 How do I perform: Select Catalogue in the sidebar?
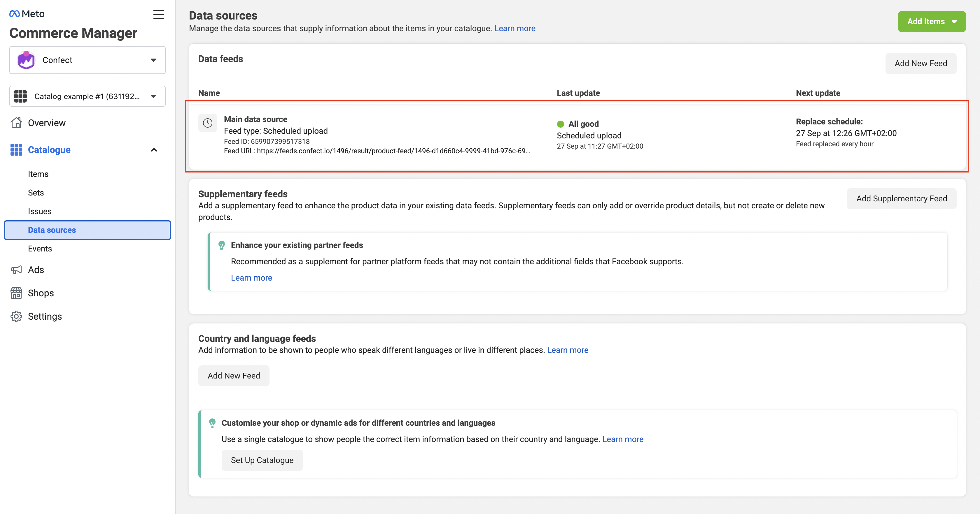point(49,150)
